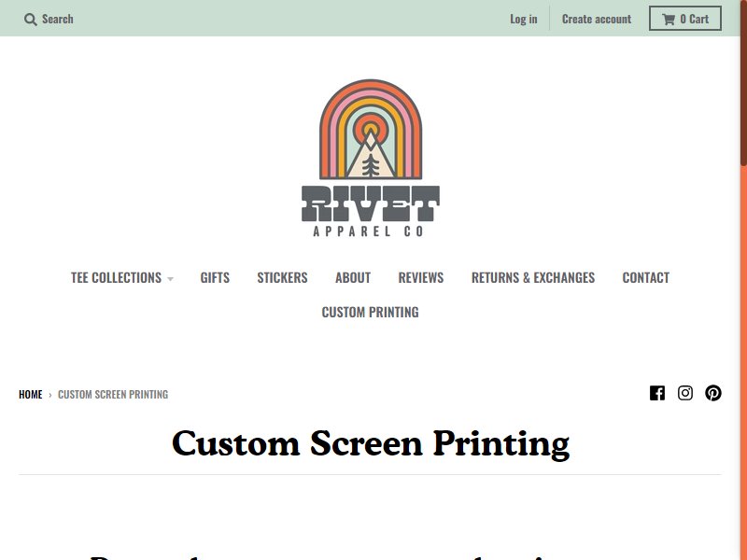The image size is (747, 560).
Task: Return to Home via breadcrumb
Action: 31,394
